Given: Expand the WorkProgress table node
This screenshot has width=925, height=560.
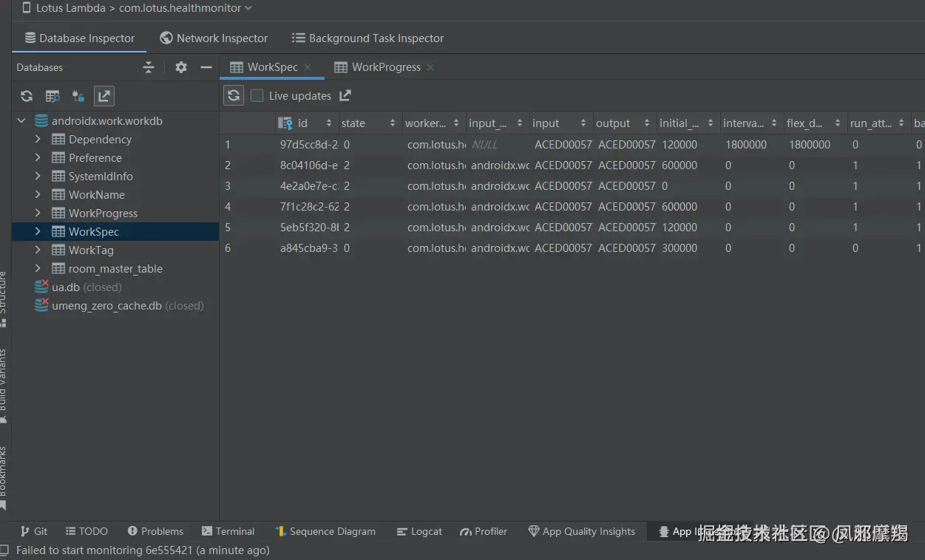Looking at the screenshot, I should [x=38, y=214].
